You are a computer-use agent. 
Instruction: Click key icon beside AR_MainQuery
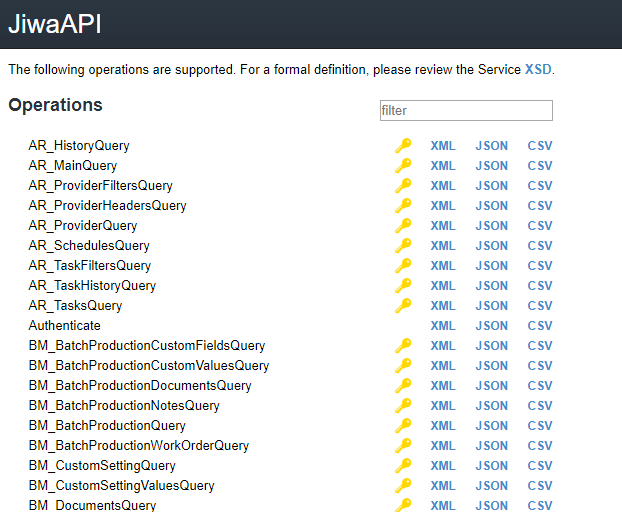pyautogui.click(x=403, y=165)
